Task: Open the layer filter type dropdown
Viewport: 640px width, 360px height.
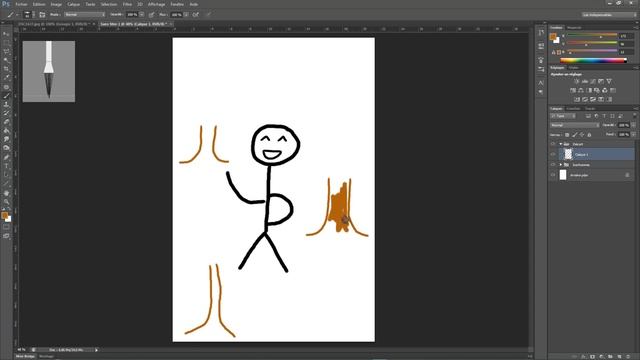Action: coord(563,116)
